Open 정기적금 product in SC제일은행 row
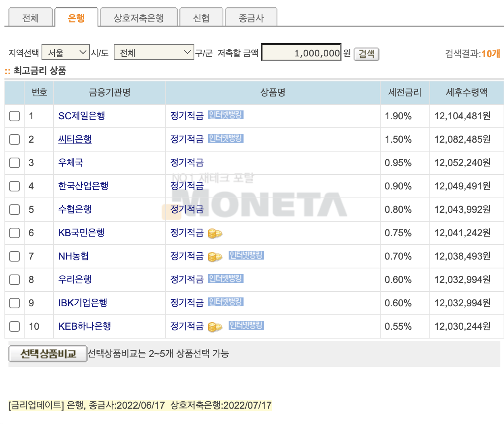Screen dimensions: 504x424 click(x=187, y=116)
